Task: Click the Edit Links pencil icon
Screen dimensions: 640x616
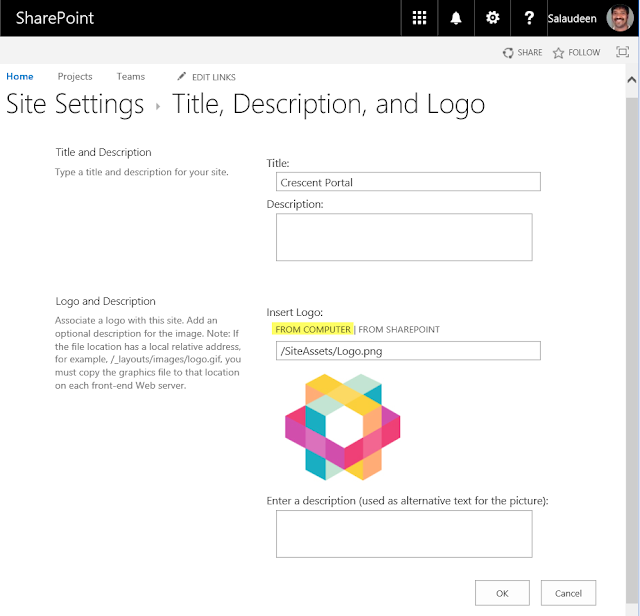Action: tap(182, 76)
